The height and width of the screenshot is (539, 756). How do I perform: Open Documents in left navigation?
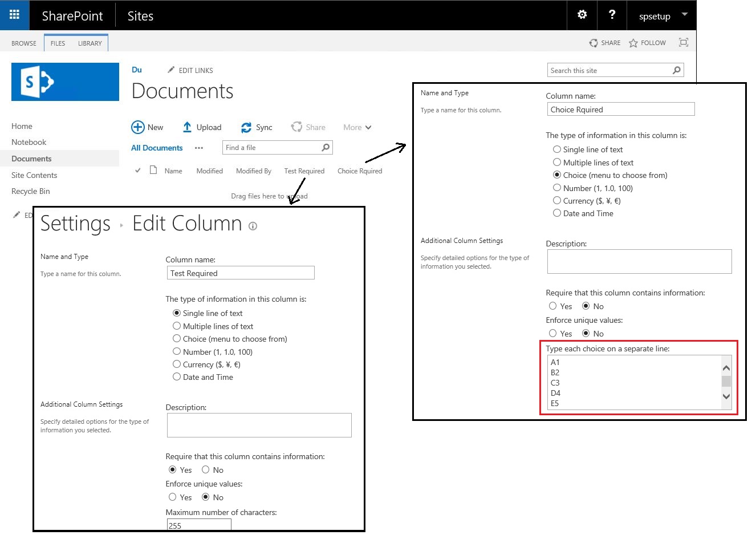pos(31,159)
